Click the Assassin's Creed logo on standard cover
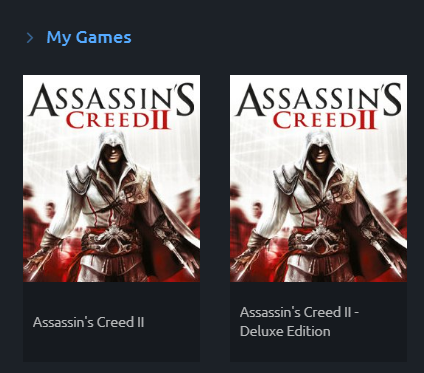 112,106
